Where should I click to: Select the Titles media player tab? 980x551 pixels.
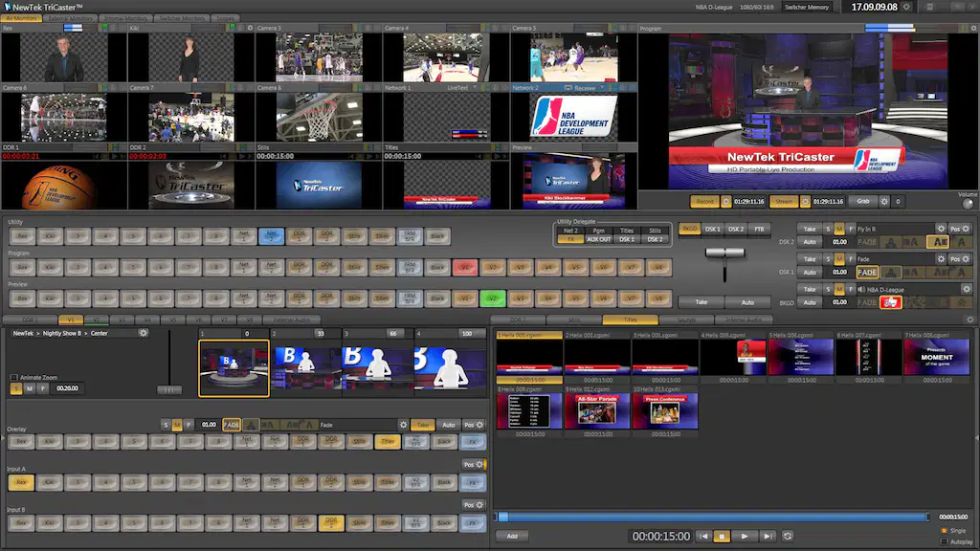point(630,320)
